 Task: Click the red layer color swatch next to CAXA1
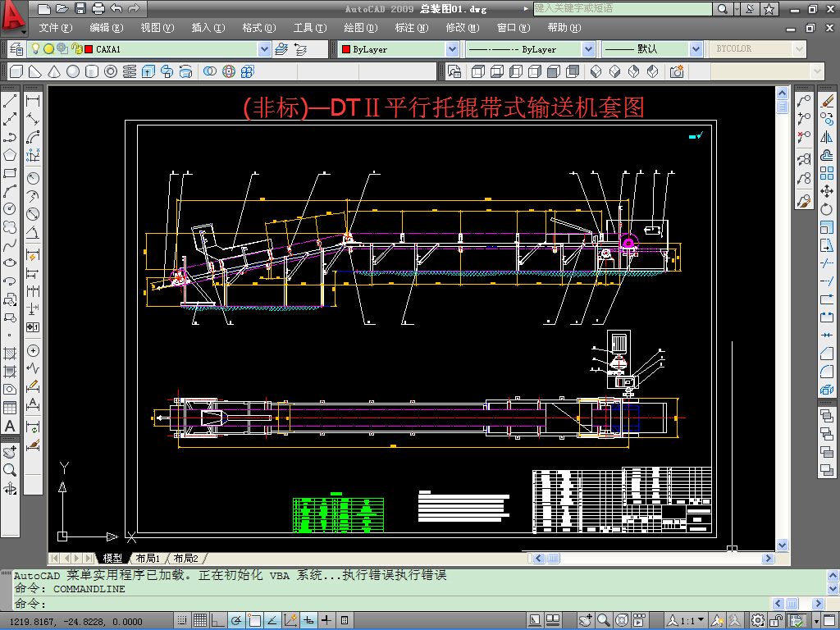coord(89,49)
